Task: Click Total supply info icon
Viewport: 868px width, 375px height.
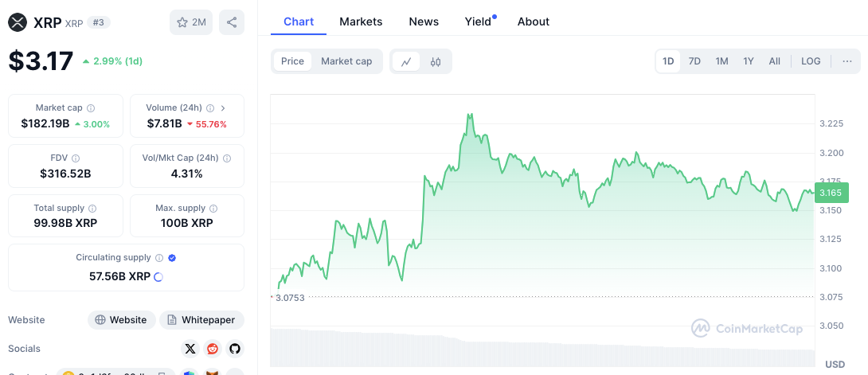Action: pos(92,209)
